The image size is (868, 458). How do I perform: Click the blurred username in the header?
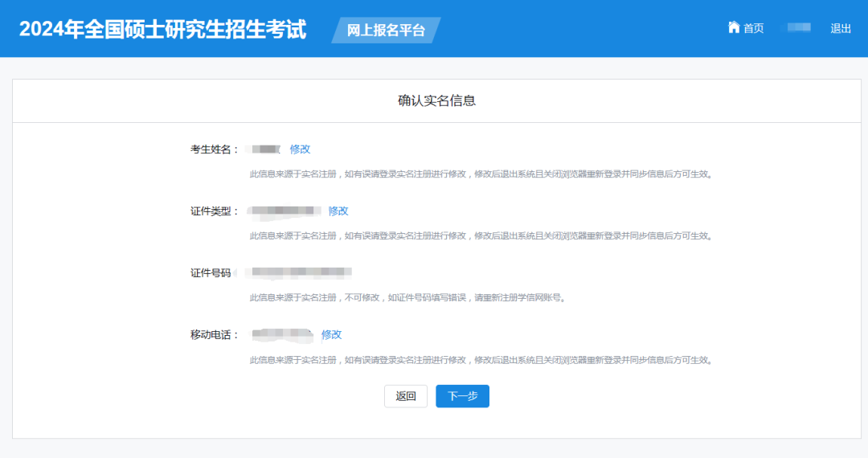[x=798, y=28]
